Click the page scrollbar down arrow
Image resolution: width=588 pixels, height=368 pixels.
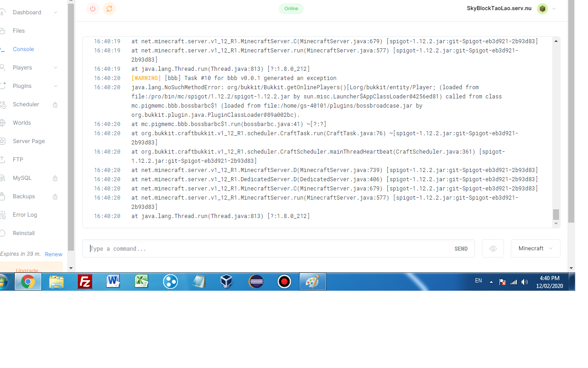(x=571, y=268)
